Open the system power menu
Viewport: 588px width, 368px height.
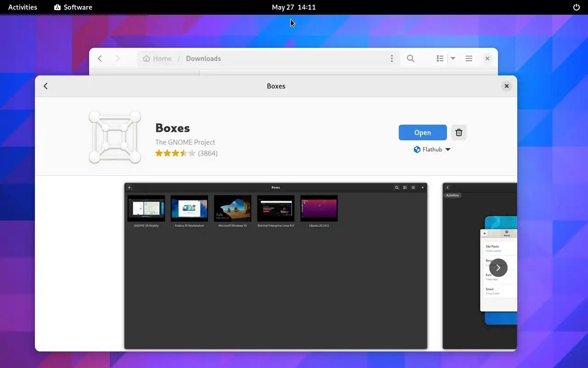tap(577, 7)
